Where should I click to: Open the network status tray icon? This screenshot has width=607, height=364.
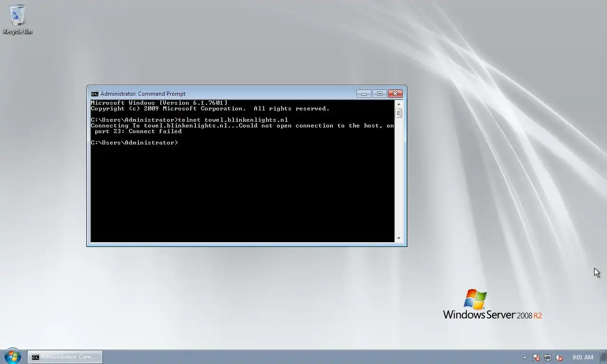click(x=548, y=357)
